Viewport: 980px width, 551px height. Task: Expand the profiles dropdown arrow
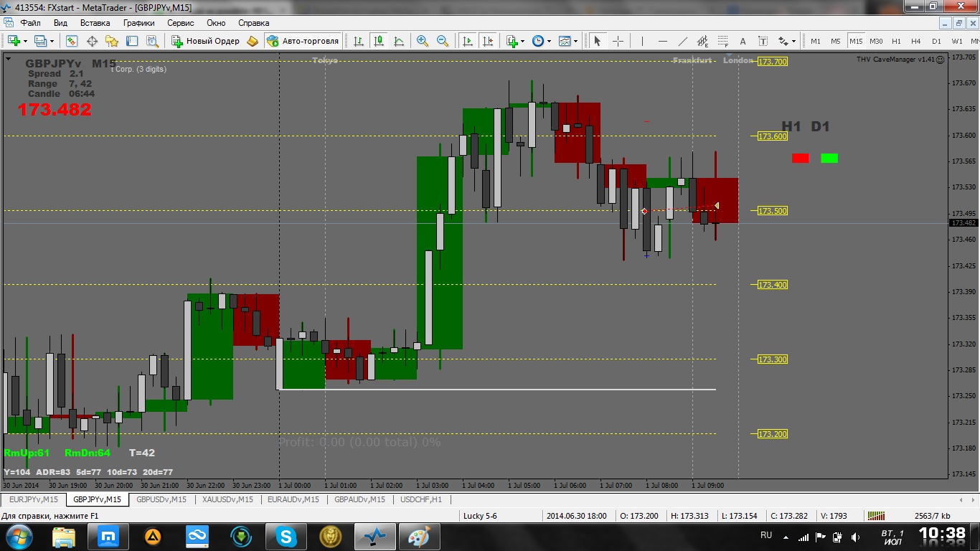(x=52, y=42)
